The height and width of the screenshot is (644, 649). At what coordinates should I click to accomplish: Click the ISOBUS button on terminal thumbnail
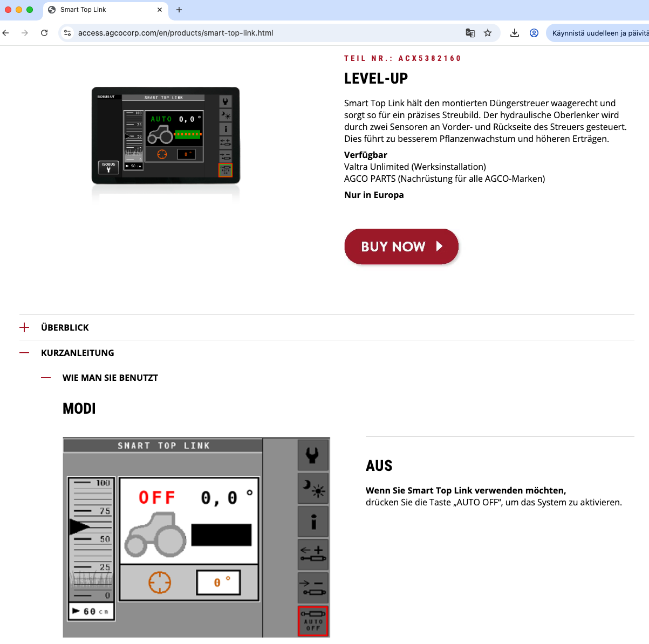coord(108,167)
